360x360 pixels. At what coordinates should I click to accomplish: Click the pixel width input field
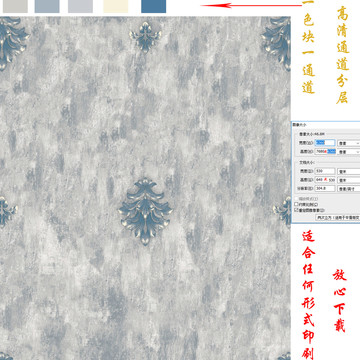[x=325, y=143]
